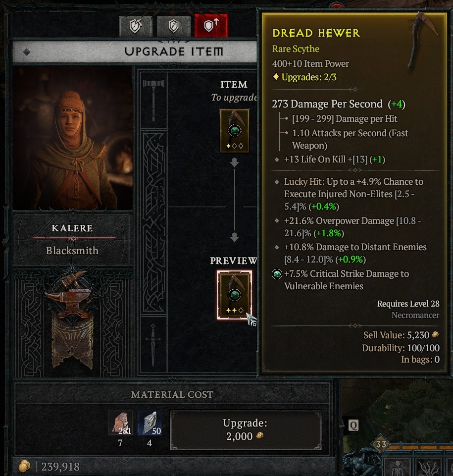The height and width of the screenshot is (476, 453).
Task: Click the Upgrade 2,000 gold button
Action: [x=245, y=429]
